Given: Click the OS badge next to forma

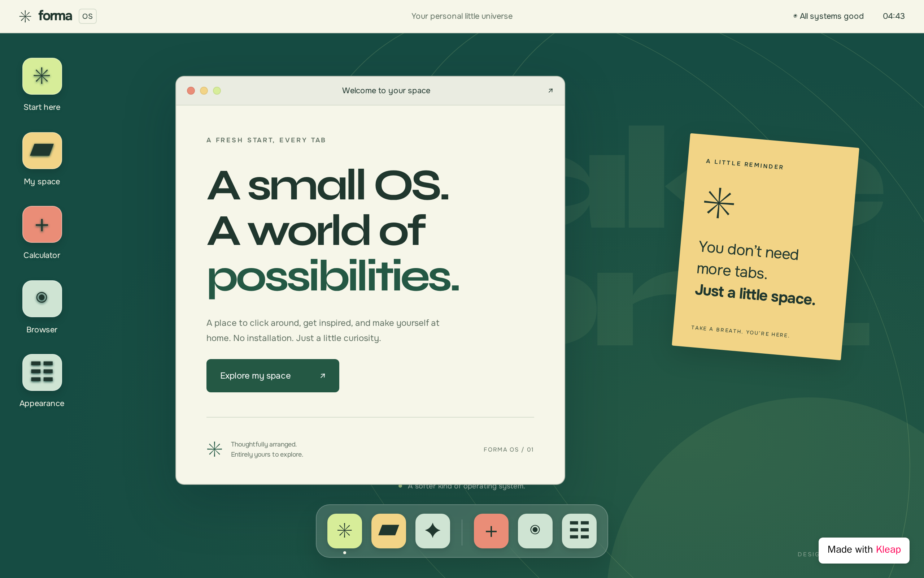Looking at the screenshot, I should [x=87, y=16].
